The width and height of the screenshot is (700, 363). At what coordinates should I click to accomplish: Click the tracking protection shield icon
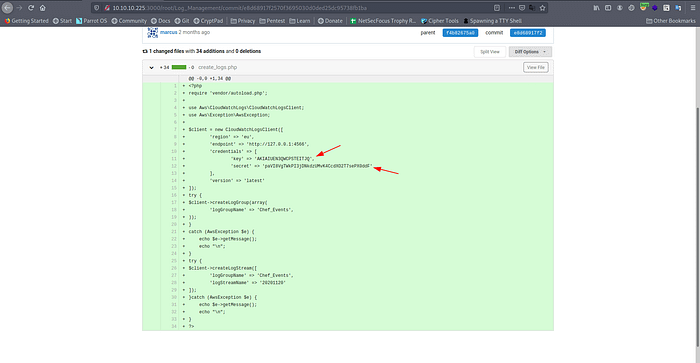pyautogui.click(x=96, y=8)
